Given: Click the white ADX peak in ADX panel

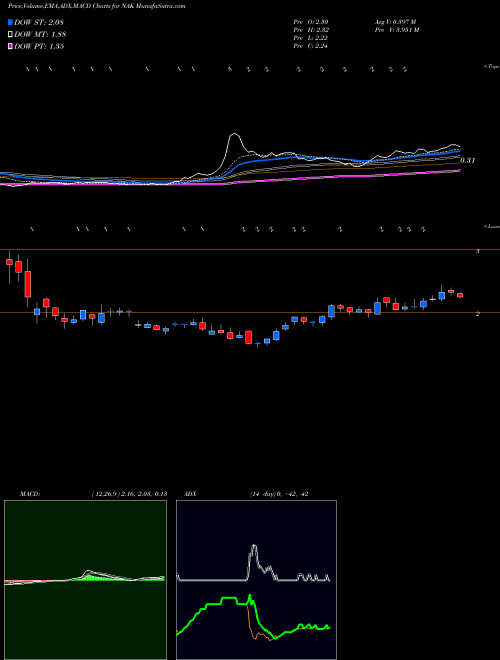Looking at the screenshot, I should pos(254,547).
